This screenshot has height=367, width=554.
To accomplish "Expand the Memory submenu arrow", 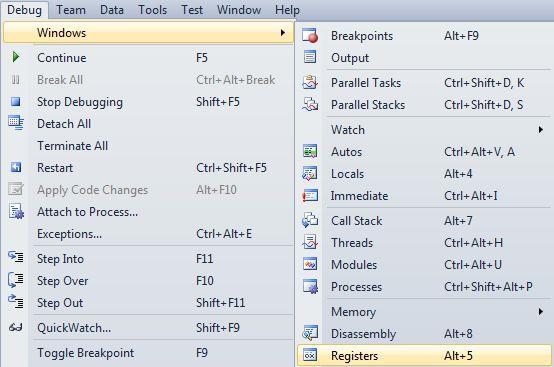I will pyautogui.click(x=541, y=312).
